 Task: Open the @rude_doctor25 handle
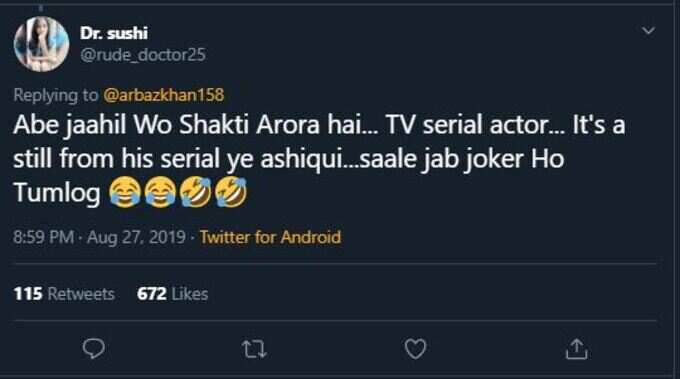(x=143, y=55)
